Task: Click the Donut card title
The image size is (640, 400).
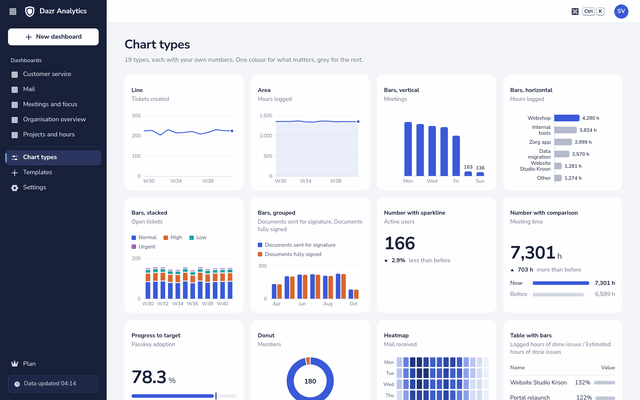Action: (266, 336)
